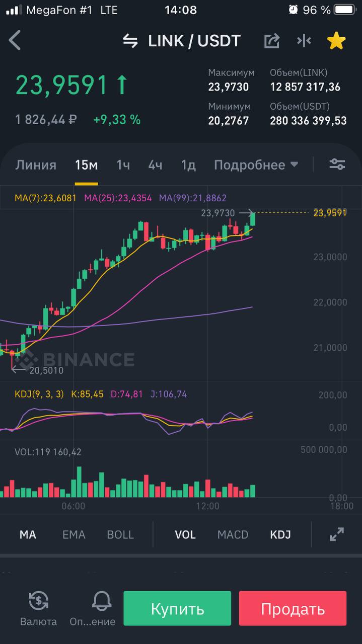Tap the red Продать button
This screenshot has height=644, width=362.
point(293,608)
